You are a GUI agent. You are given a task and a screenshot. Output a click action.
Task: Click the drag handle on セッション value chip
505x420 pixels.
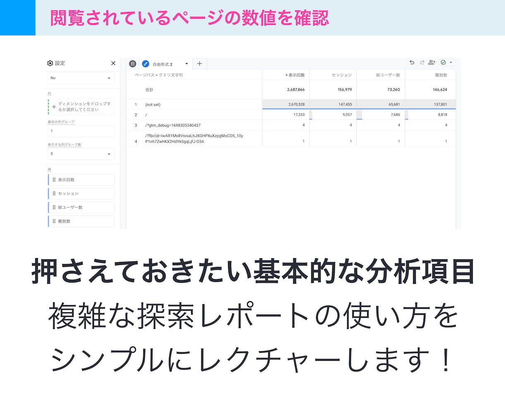(54, 194)
